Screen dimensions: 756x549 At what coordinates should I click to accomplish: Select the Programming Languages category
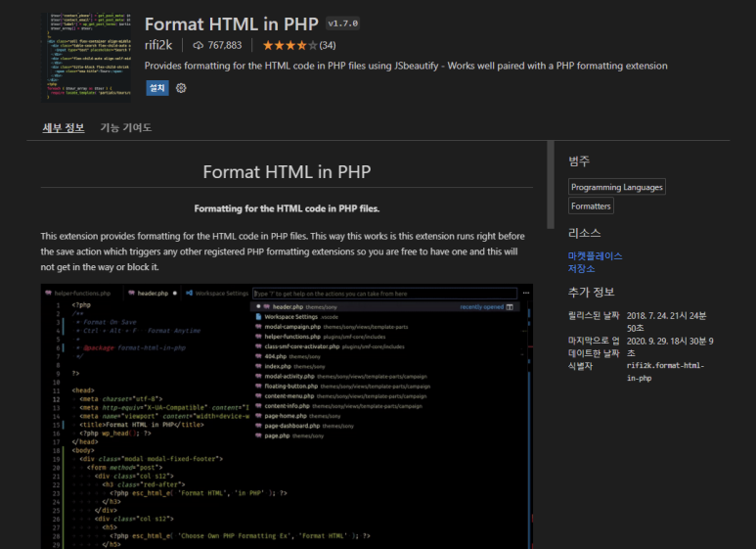pyautogui.click(x=617, y=187)
